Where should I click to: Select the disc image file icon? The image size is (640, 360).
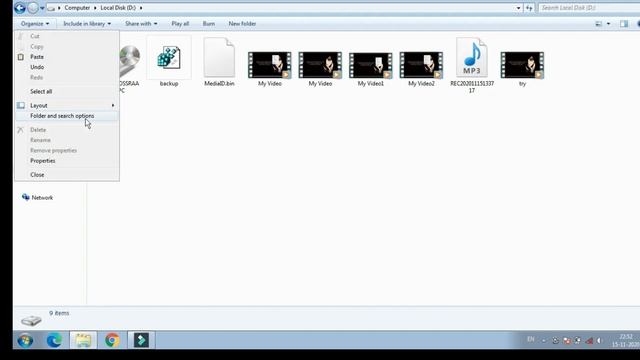pyautogui.click(x=130, y=60)
